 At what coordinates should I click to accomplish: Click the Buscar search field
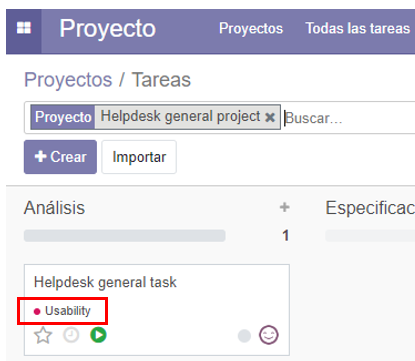(348, 118)
